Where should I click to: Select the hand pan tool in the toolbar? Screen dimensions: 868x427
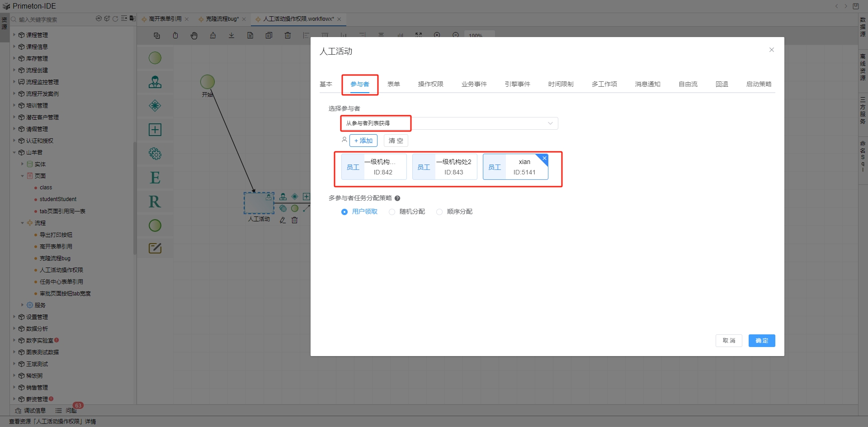coord(194,36)
